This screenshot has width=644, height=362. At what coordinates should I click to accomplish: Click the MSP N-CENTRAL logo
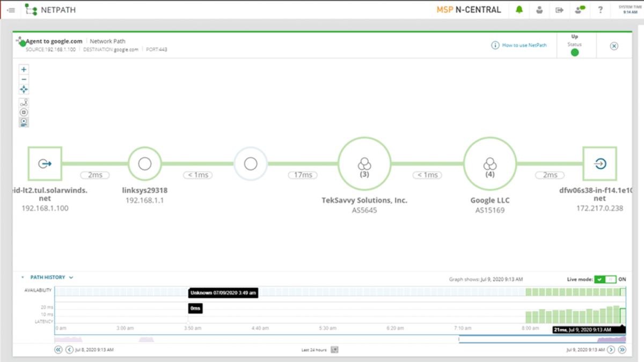click(x=469, y=10)
